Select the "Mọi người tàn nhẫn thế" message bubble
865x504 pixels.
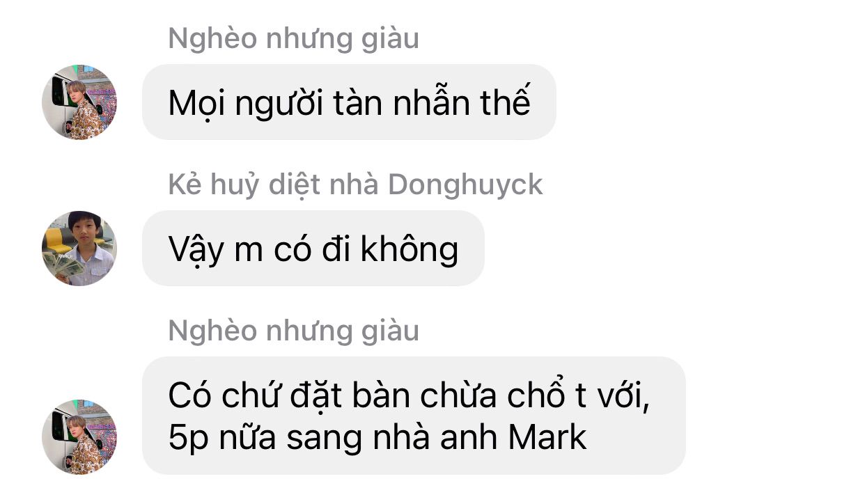(349, 102)
